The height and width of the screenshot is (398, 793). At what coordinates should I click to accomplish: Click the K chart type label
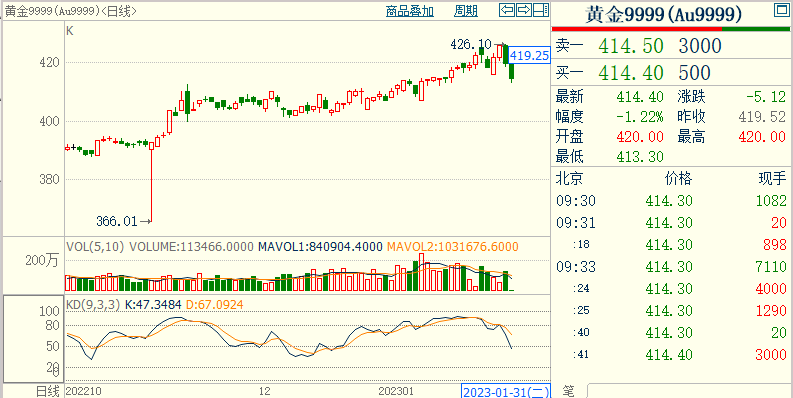click(x=70, y=31)
